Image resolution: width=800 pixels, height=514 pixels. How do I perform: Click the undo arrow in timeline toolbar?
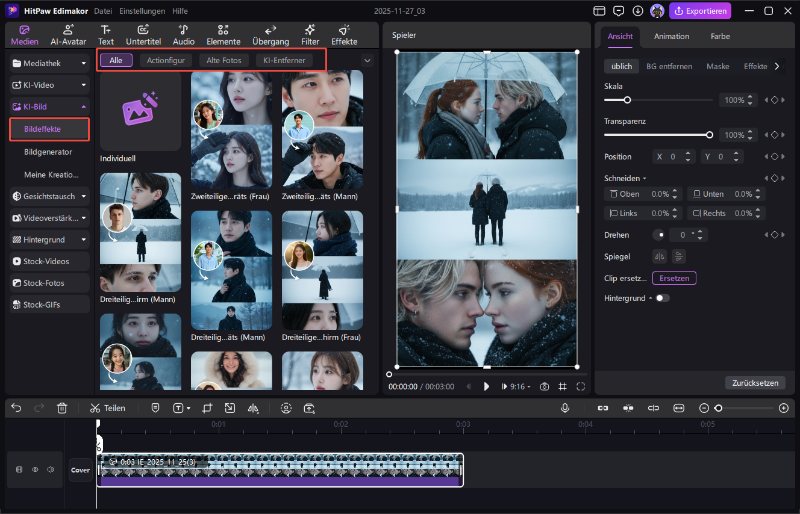click(16, 408)
